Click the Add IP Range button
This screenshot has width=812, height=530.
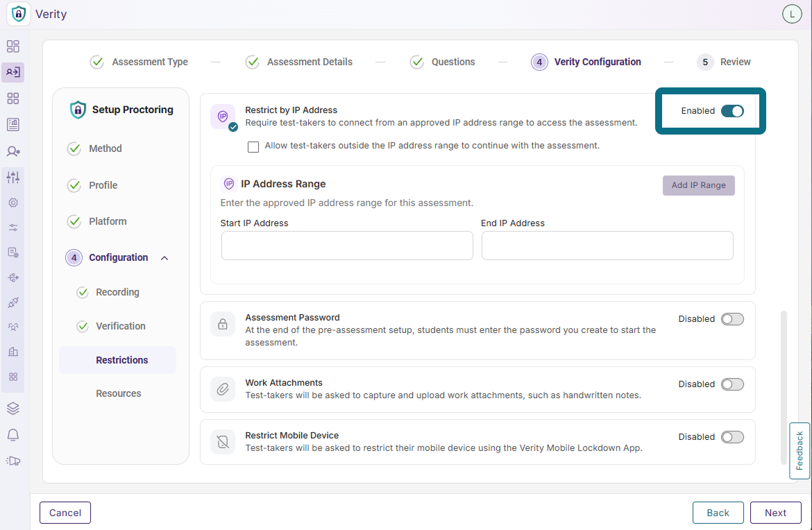click(699, 185)
